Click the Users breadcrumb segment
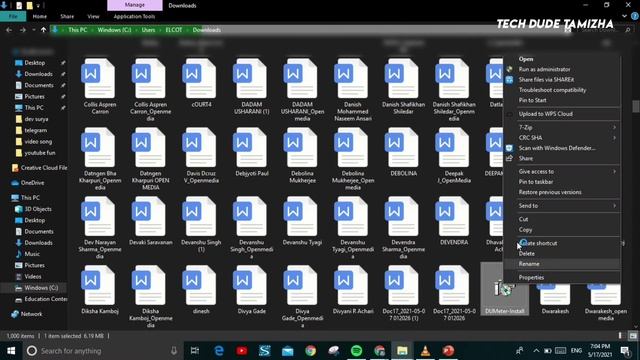Screen dimensions: 640x360 click(x=148, y=30)
